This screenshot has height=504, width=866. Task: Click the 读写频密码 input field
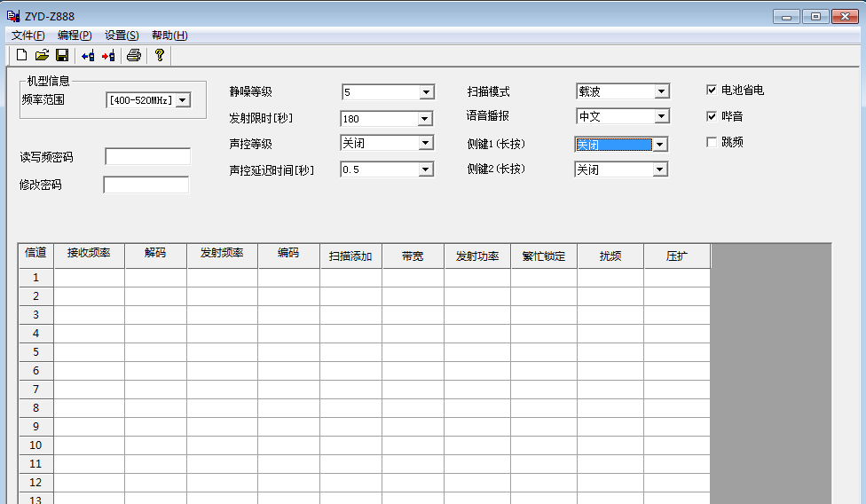pyautogui.click(x=147, y=157)
